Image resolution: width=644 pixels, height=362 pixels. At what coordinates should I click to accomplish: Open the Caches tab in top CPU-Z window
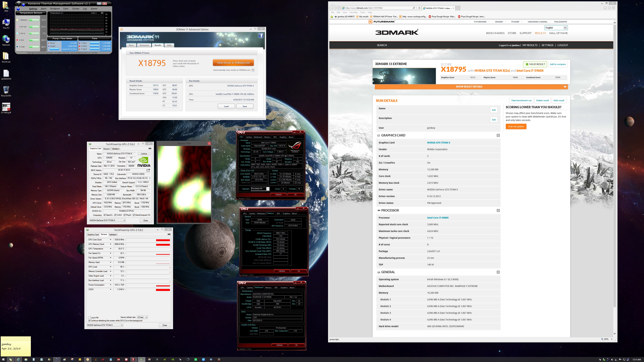(x=249, y=137)
